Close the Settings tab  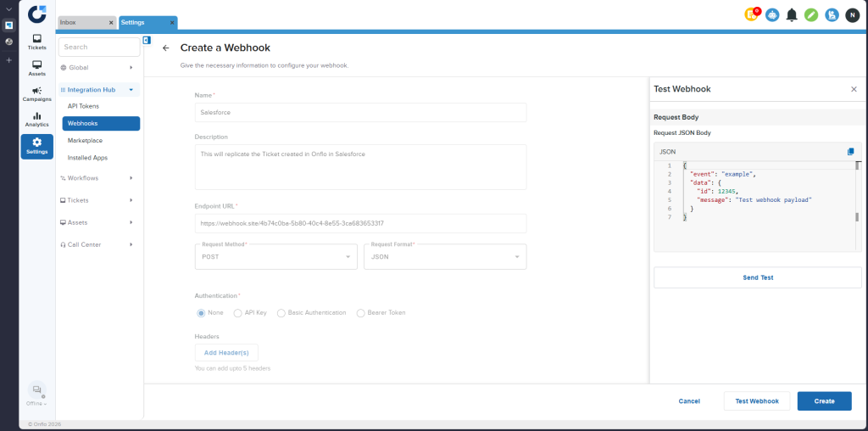pos(172,23)
